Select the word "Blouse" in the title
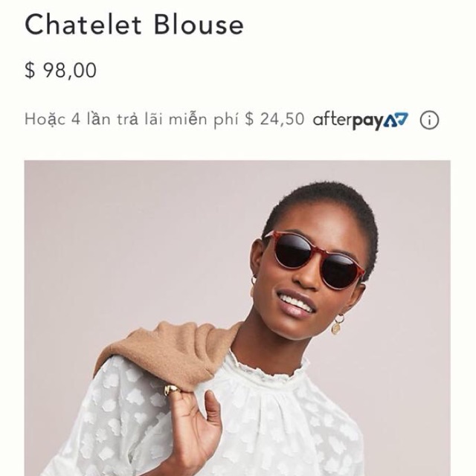 click(x=199, y=25)
